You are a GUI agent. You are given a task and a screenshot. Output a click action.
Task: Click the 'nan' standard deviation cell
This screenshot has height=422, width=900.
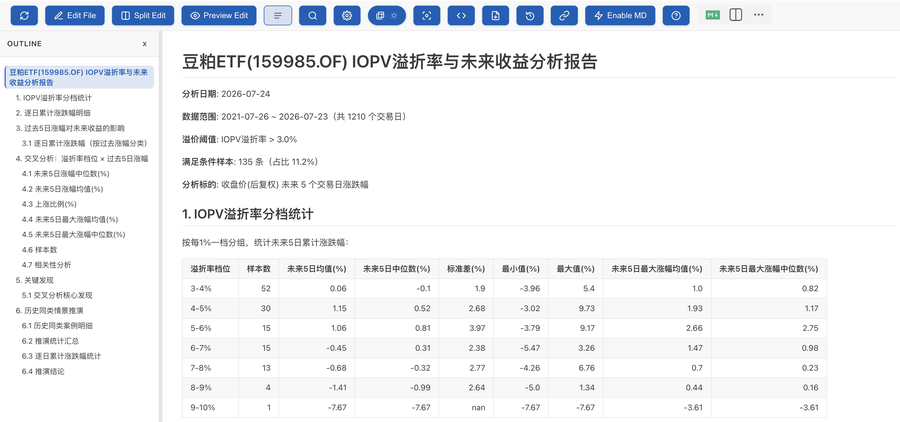point(466,408)
